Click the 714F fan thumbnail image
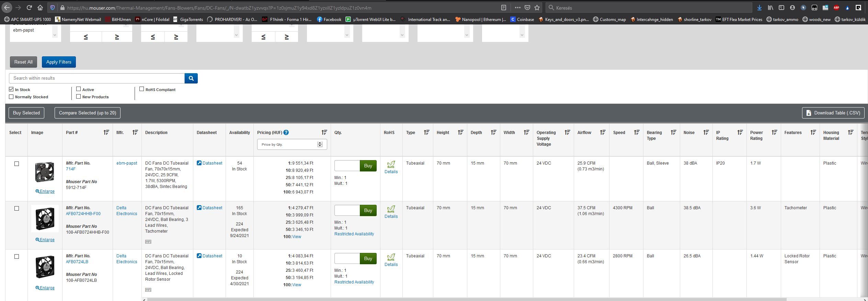The height and width of the screenshot is (301, 868). [45, 172]
